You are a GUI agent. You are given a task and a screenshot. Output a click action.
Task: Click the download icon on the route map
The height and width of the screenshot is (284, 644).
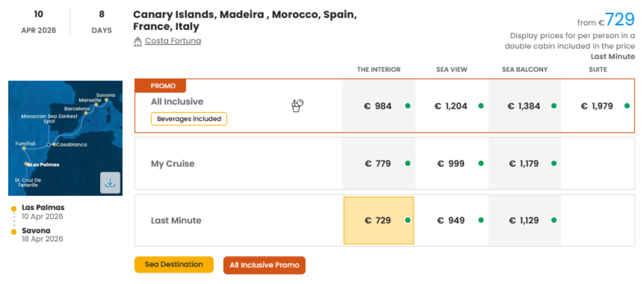(110, 182)
